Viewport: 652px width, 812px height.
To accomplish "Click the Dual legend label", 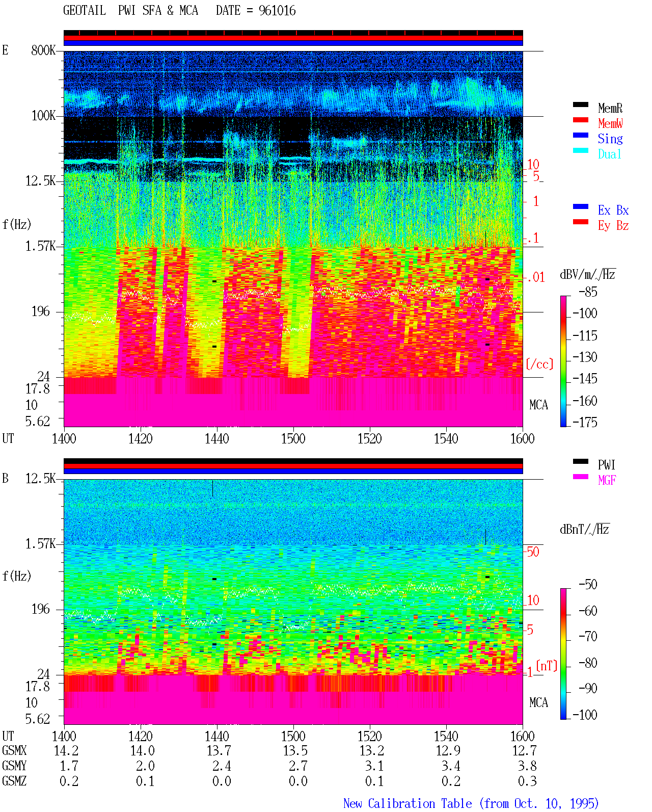I will coord(610,154).
